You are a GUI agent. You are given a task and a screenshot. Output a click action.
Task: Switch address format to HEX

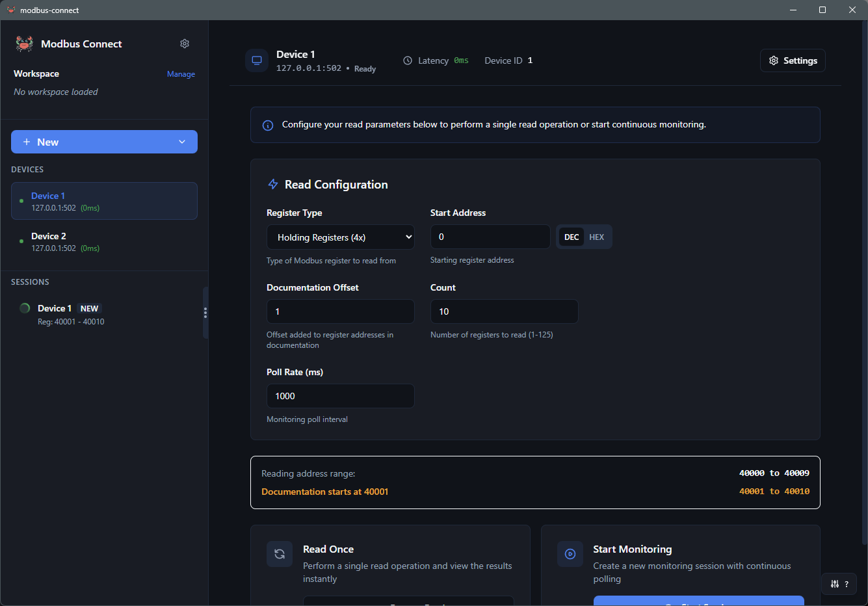[596, 237]
